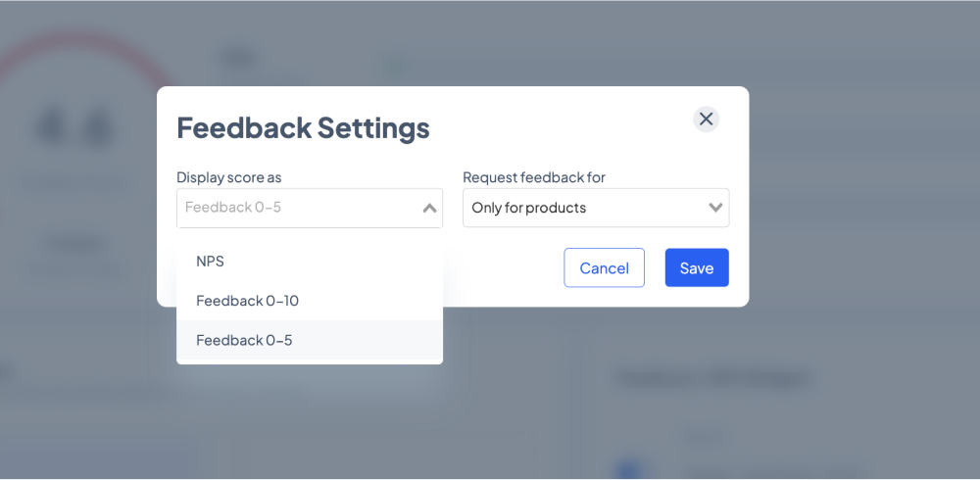Select the NPS option

(310, 262)
